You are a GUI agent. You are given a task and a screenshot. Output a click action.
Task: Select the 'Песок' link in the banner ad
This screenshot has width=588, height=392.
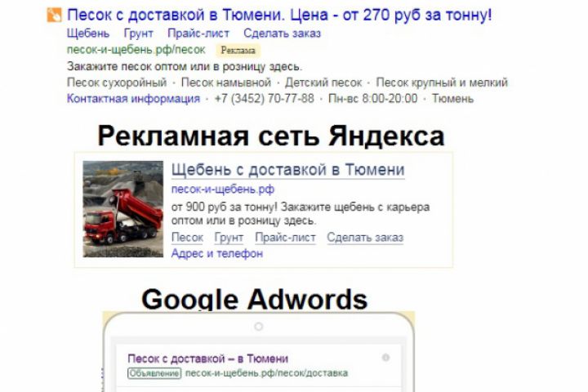click(x=187, y=238)
